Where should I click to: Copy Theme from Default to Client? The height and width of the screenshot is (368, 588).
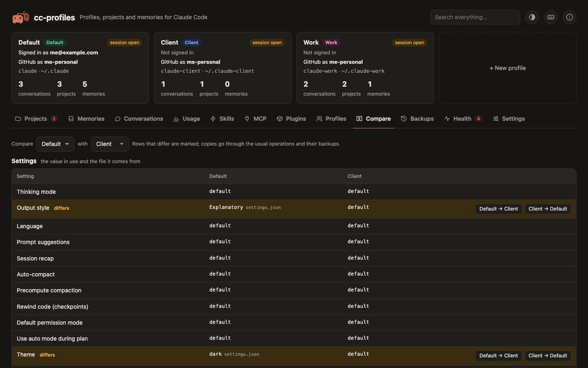click(x=499, y=356)
